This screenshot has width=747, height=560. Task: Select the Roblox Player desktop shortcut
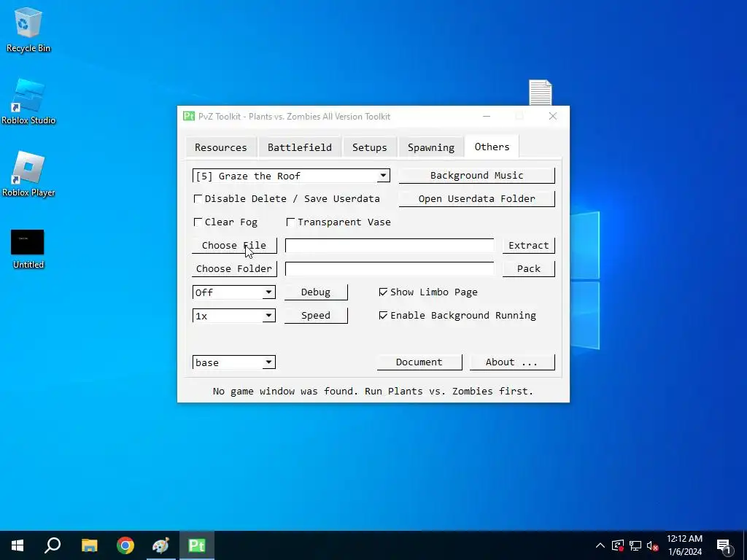28,174
